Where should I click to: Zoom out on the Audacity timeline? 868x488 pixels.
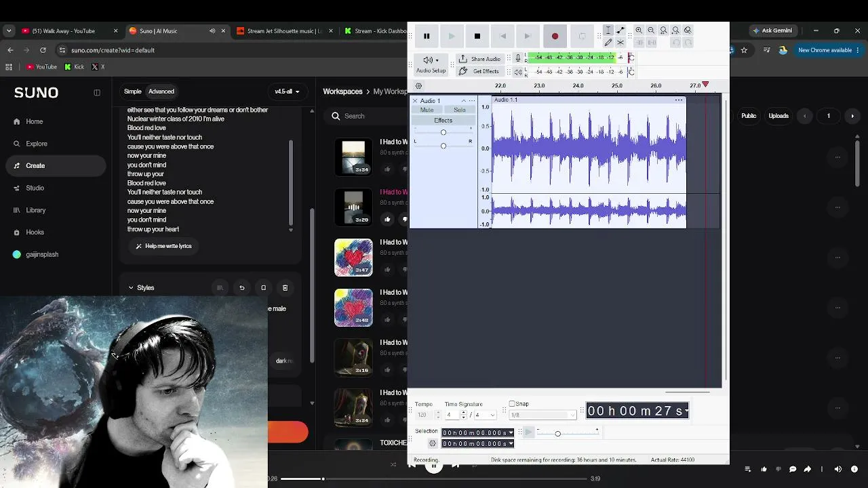pyautogui.click(x=651, y=30)
